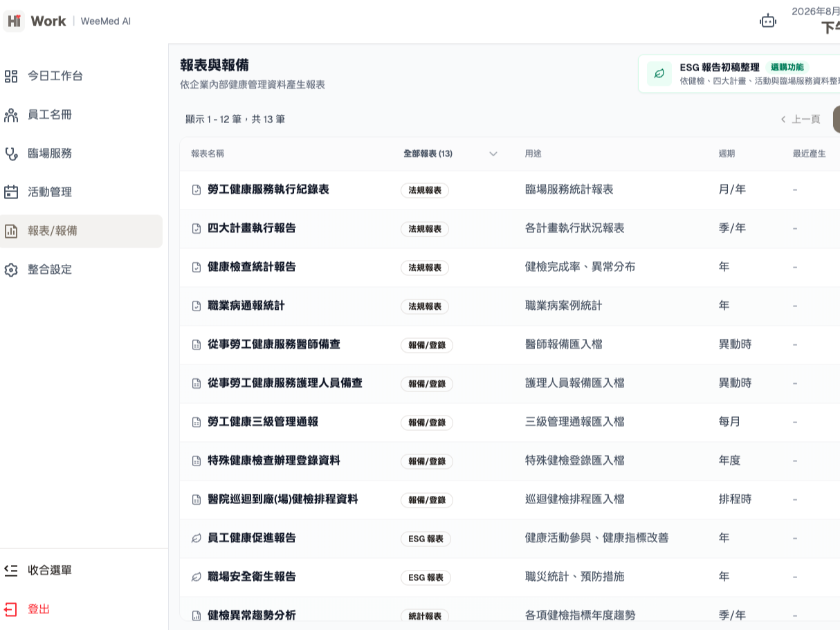Click file icon beside 特殊健康檢查辦理登錄資料
840x630 pixels.
coord(196,461)
